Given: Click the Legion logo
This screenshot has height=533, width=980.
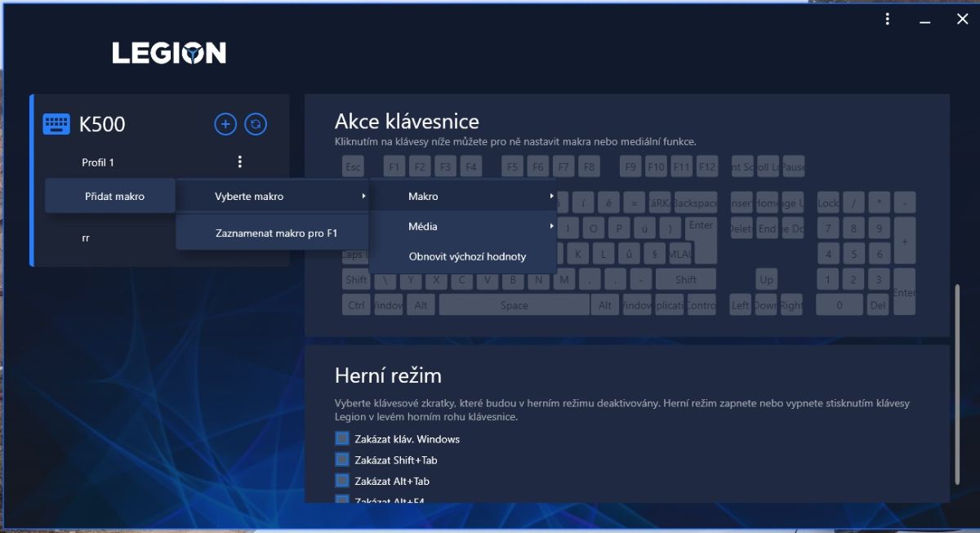Looking at the screenshot, I should click(x=169, y=54).
